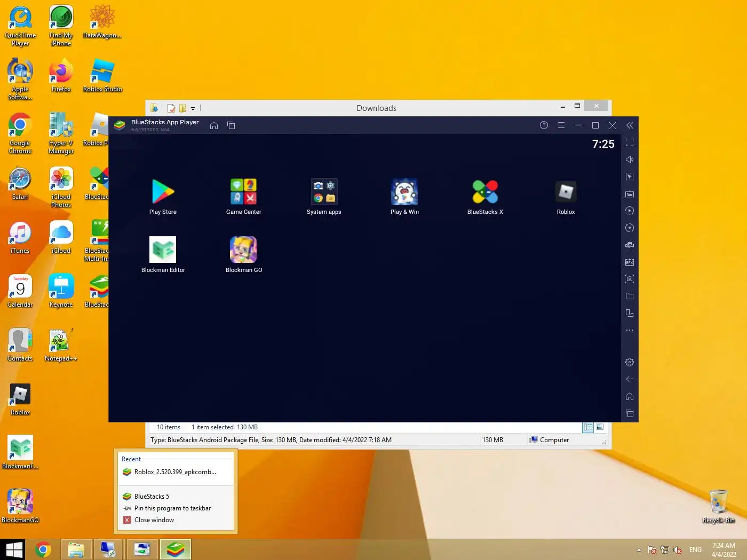Collapse the BlueStacks side toolbar
The height and width of the screenshot is (560, 747).
630,125
